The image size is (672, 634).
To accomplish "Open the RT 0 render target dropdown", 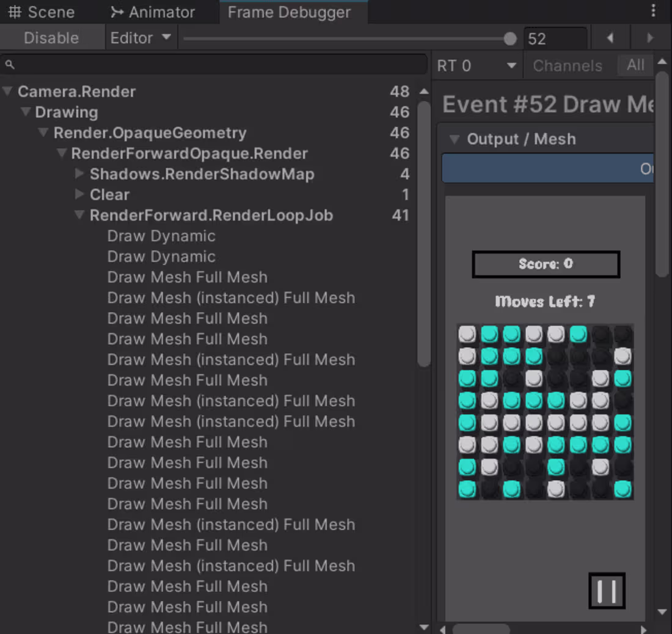I will pyautogui.click(x=477, y=65).
